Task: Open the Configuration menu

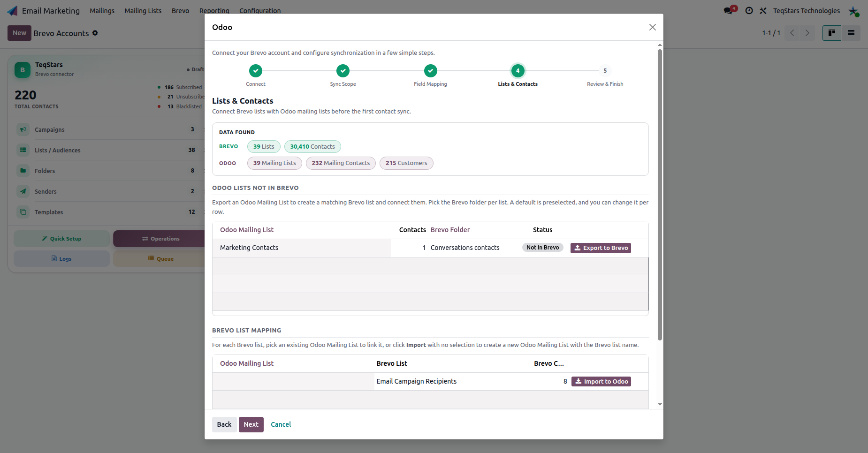Action: (260, 11)
